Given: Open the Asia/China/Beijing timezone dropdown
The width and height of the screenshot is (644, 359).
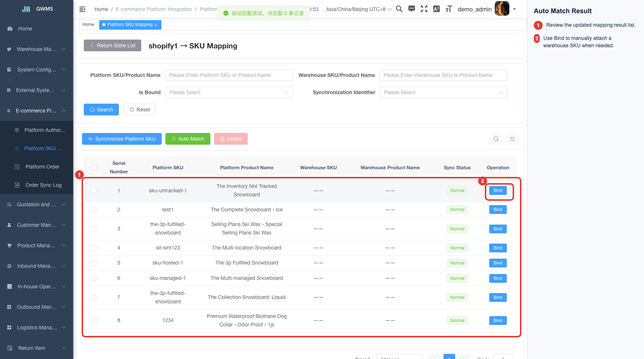Looking at the screenshot, I should point(359,9).
